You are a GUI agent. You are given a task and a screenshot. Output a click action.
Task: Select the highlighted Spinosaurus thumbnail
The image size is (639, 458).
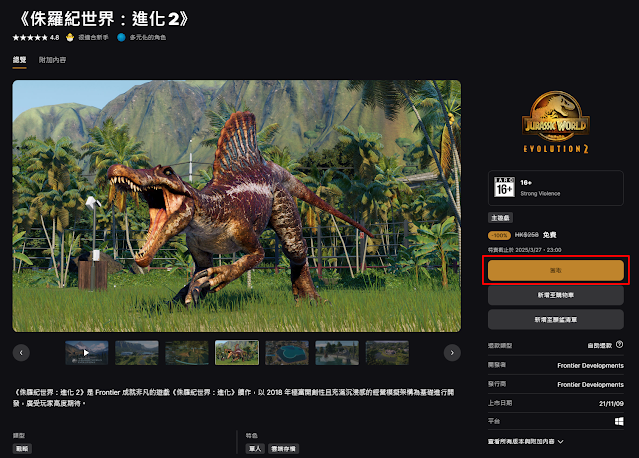tap(237, 352)
